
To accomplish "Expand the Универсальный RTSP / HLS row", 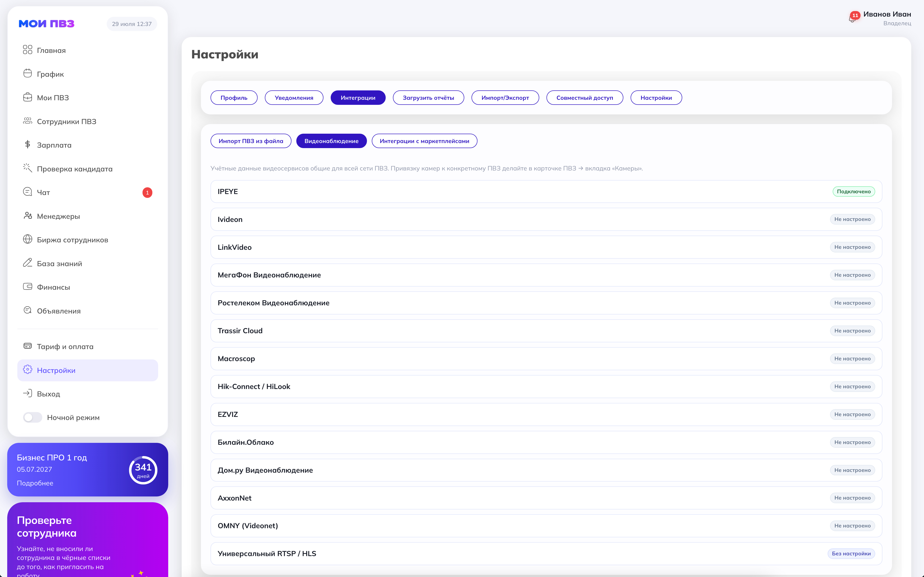I will 546,554.
